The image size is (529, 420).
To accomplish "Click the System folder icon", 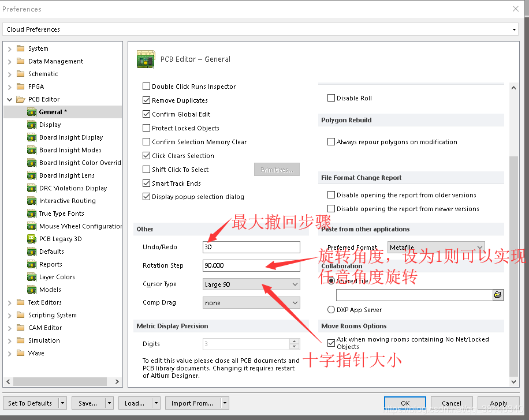I will [x=21, y=48].
